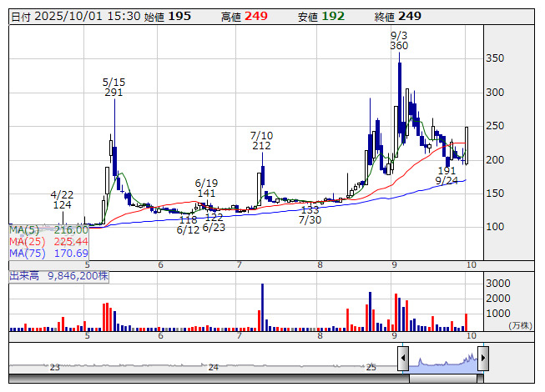Image resolution: width=545 pixels, height=392 pixels.
Task: Click the left range slider handle arrow
Action: click(x=403, y=359)
